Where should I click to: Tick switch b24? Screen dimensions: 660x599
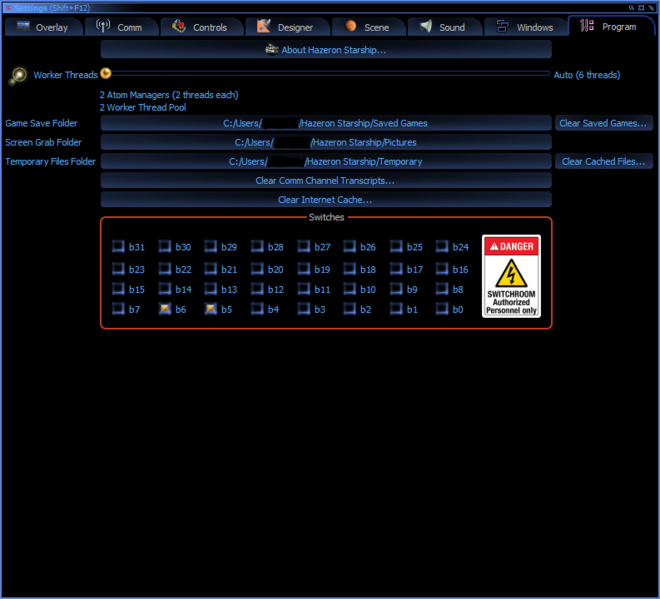tap(442, 246)
